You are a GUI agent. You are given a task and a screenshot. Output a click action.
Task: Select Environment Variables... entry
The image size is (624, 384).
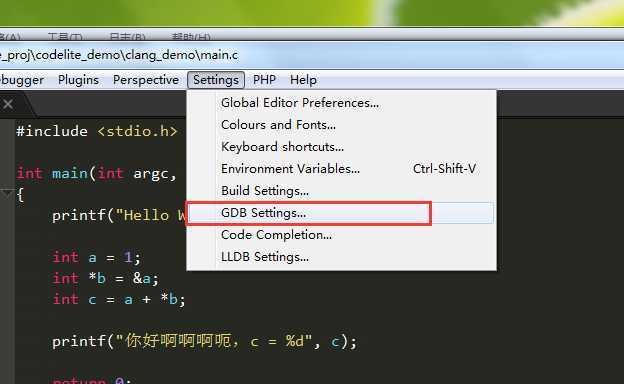341,169
